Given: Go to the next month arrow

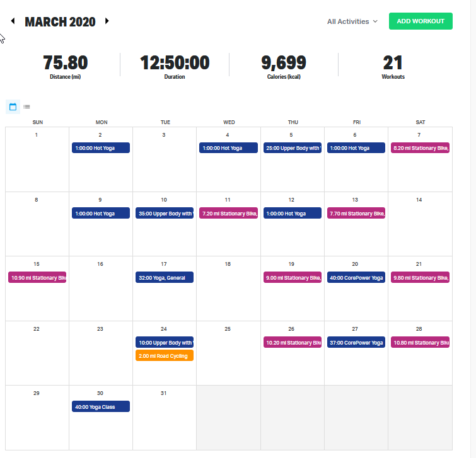Looking at the screenshot, I should [107, 21].
